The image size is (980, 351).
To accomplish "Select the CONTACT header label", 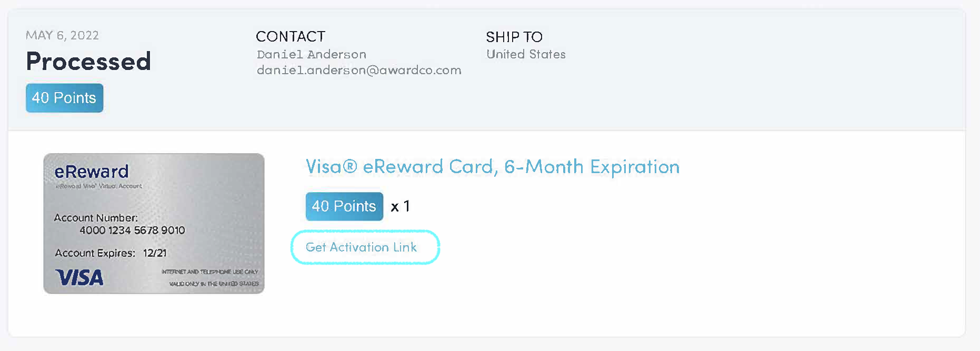I will [291, 37].
